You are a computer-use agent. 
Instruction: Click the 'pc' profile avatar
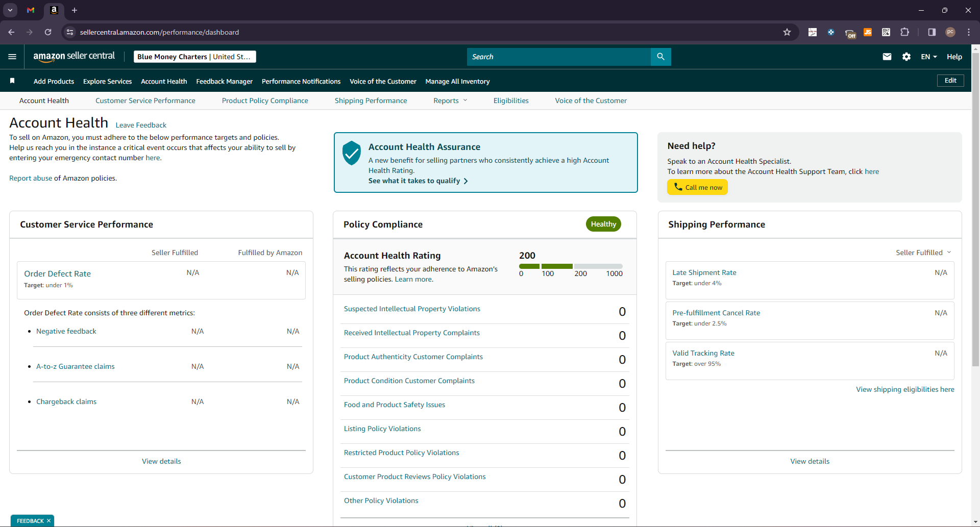[x=950, y=32]
